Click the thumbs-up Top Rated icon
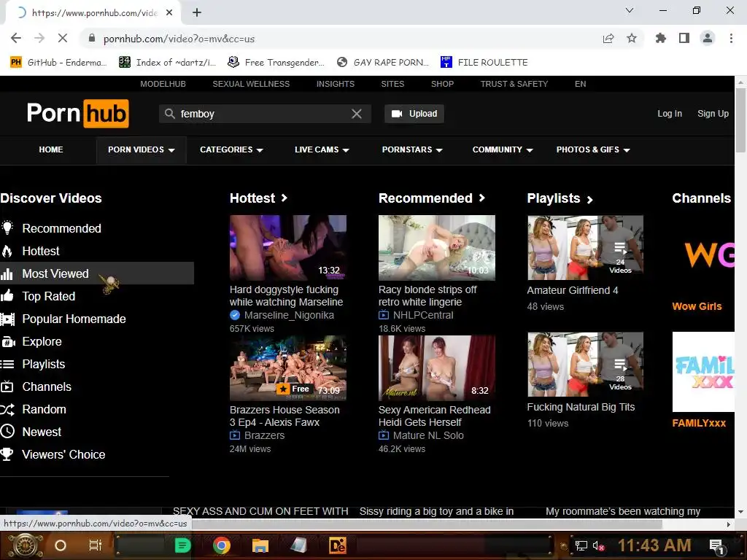747x560 pixels. (x=7, y=296)
